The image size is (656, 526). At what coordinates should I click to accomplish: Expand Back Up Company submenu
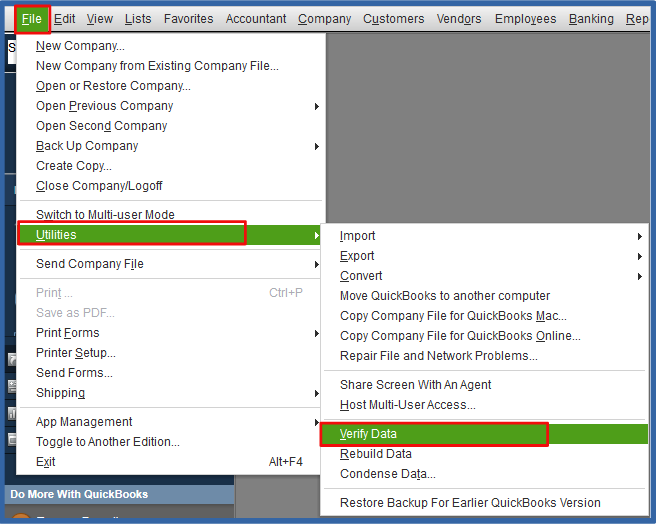[169, 146]
